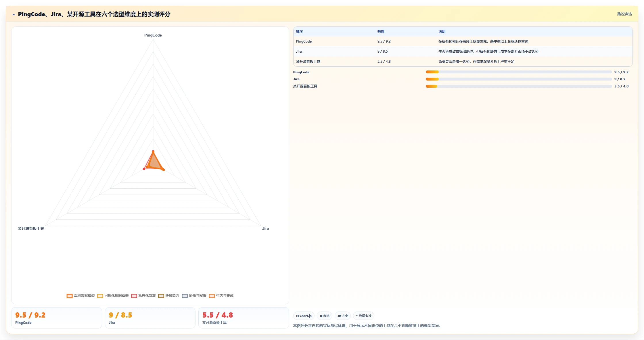Click the Jira label beside progress bar

click(x=296, y=79)
